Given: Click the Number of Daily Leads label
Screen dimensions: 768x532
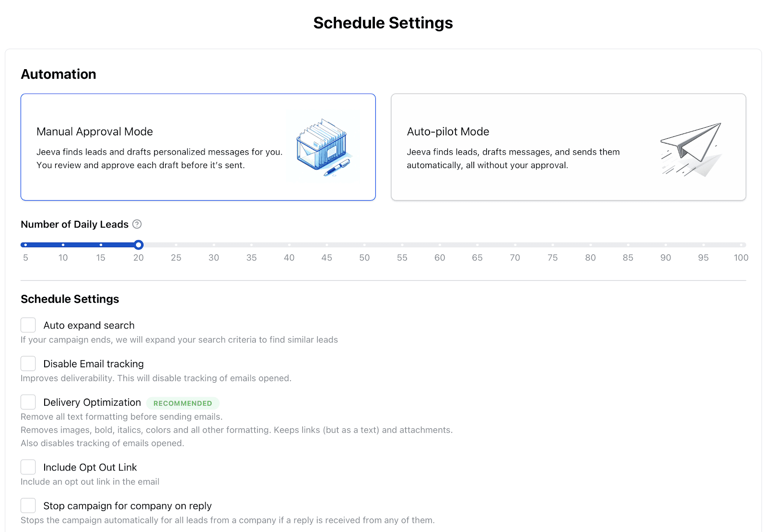Looking at the screenshot, I should pos(74,224).
